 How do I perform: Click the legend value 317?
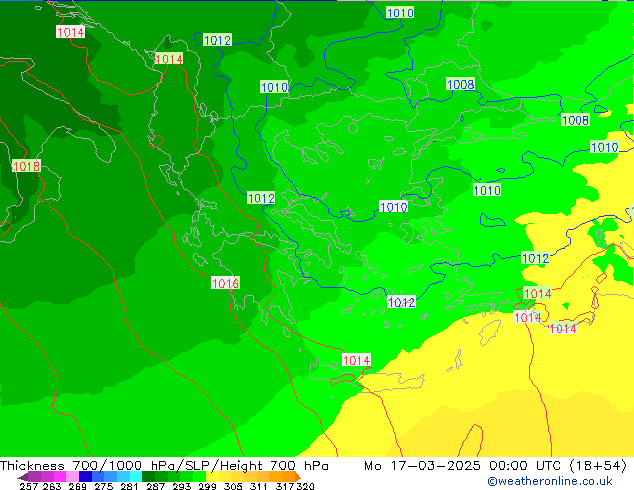[285, 486]
